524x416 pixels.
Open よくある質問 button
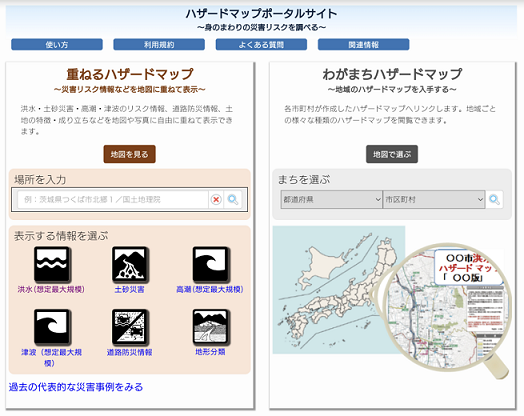click(261, 44)
